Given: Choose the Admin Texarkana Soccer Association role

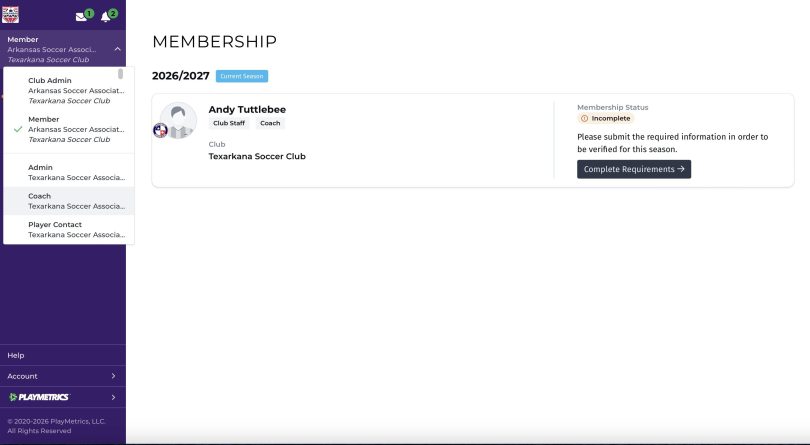Looking at the screenshot, I should pyautogui.click(x=69, y=172).
